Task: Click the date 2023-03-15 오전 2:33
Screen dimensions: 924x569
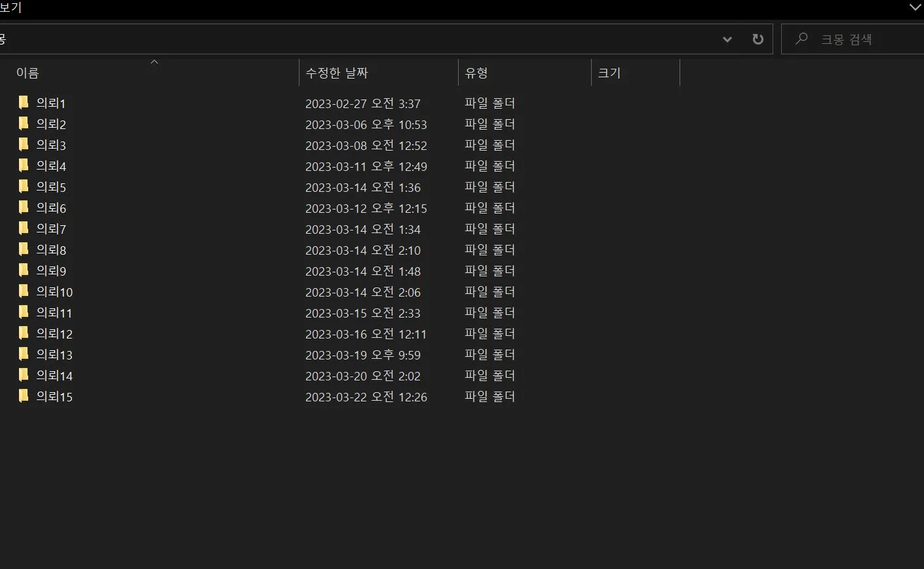Action: tap(363, 313)
